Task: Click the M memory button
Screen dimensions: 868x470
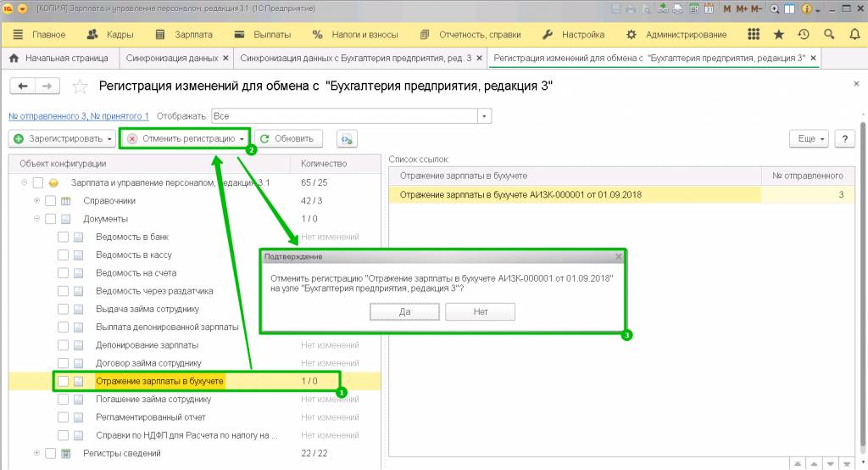Action: [726, 8]
